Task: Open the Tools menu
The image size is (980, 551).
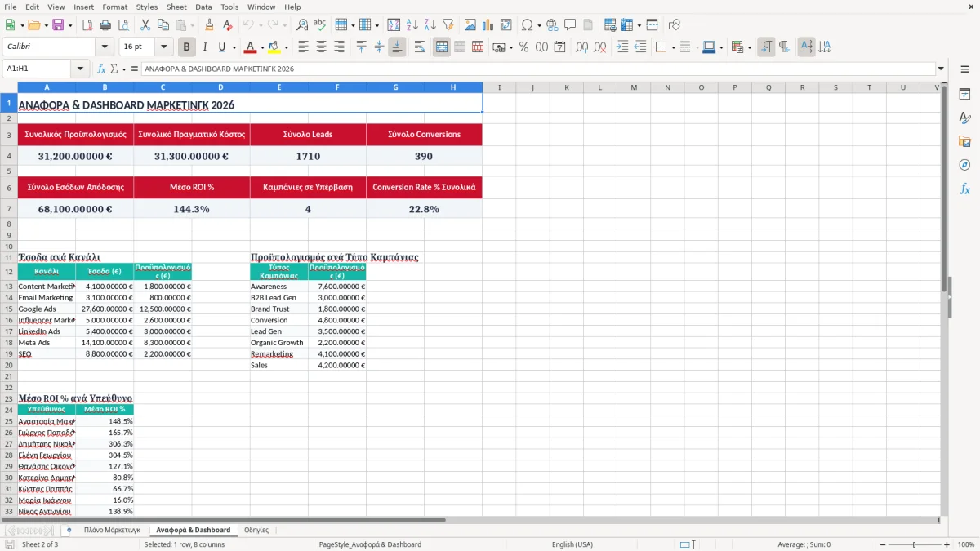Action: (229, 7)
